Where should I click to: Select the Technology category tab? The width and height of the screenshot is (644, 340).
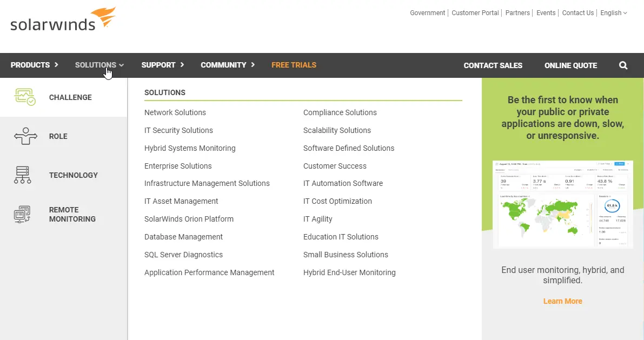pyautogui.click(x=64, y=175)
